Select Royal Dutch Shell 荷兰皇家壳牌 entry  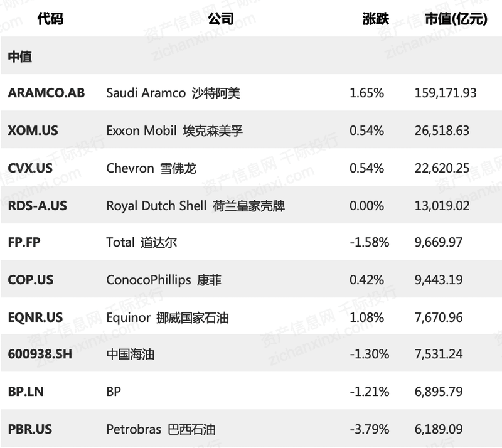tap(195, 206)
